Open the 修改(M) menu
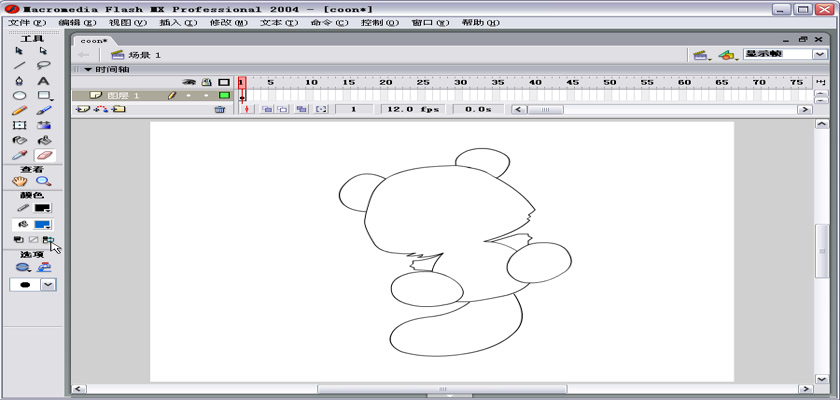840x400 pixels. [x=229, y=23]
